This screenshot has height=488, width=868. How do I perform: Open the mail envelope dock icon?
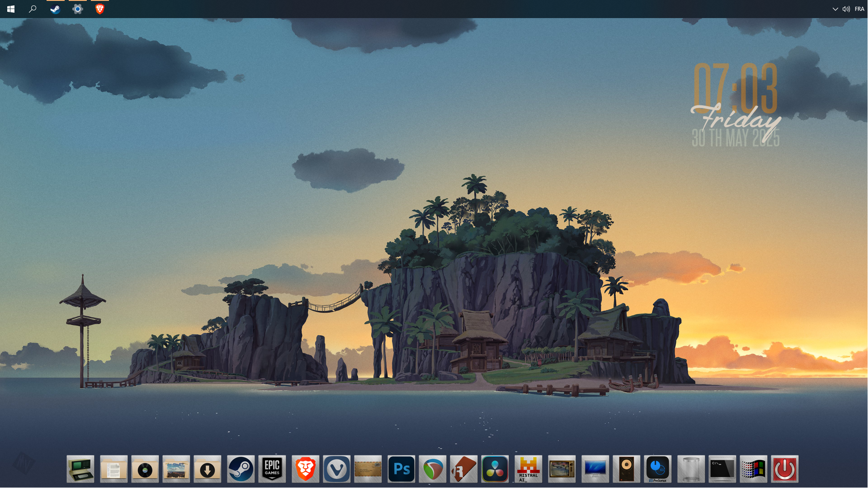(x=368, y=469)
